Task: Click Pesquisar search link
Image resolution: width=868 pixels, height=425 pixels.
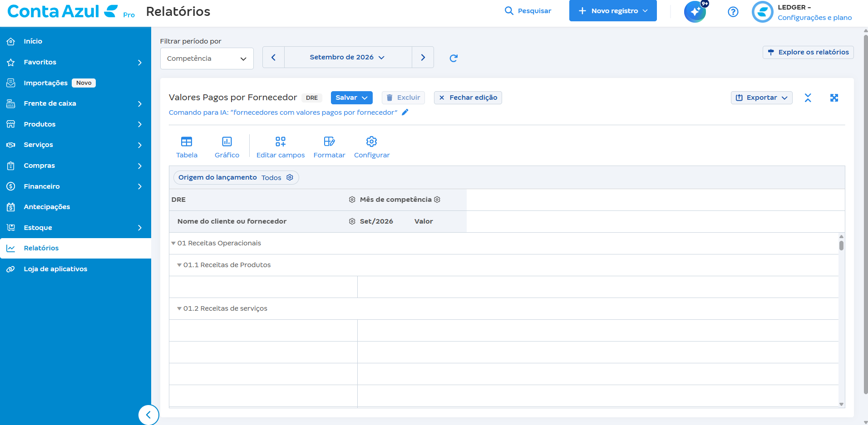Action: (x=528, y=11)
